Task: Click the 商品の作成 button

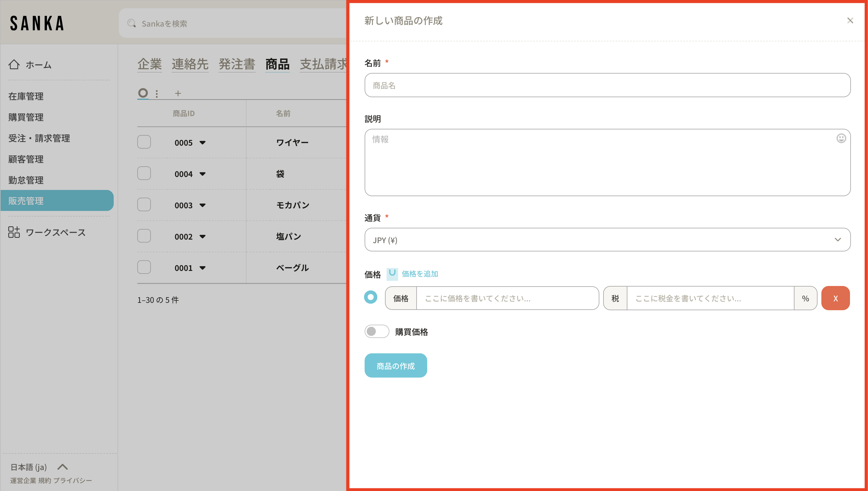Action: point(396,365)
